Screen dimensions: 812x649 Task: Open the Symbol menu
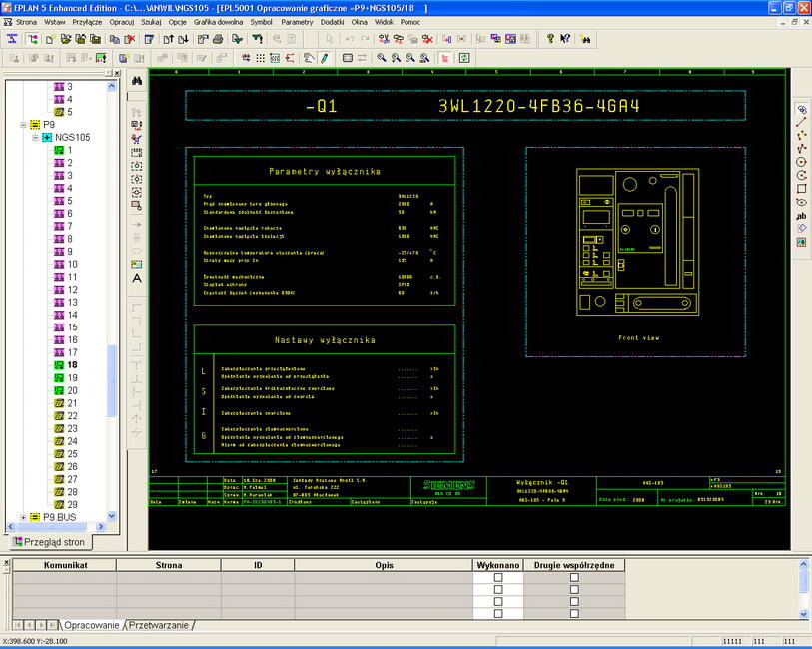point(261,22)
